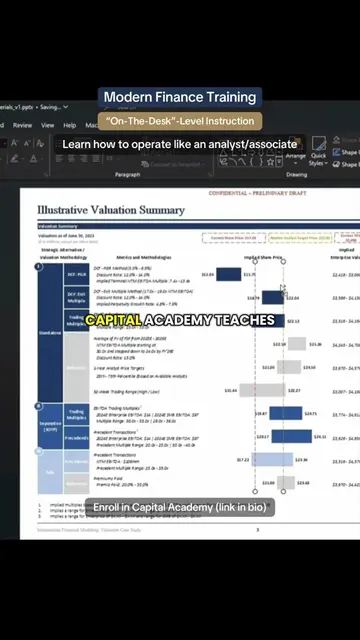This screenshot has width=360, height=640.
Task: Select the star shape in gallery
Action: pos(270,162)
